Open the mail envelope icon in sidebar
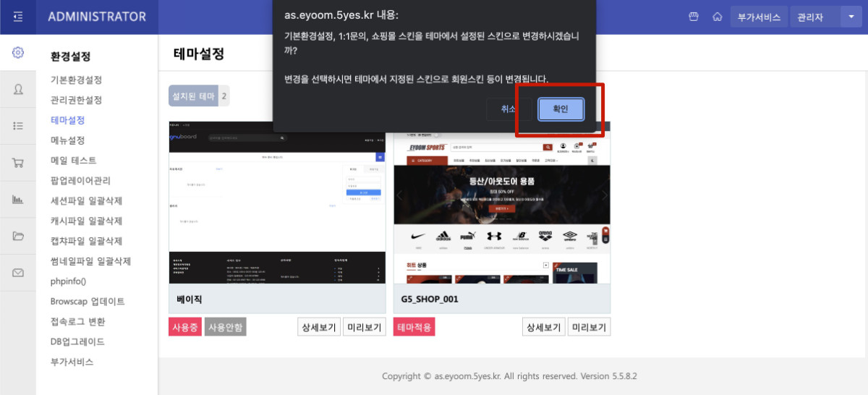 (18, 273)
